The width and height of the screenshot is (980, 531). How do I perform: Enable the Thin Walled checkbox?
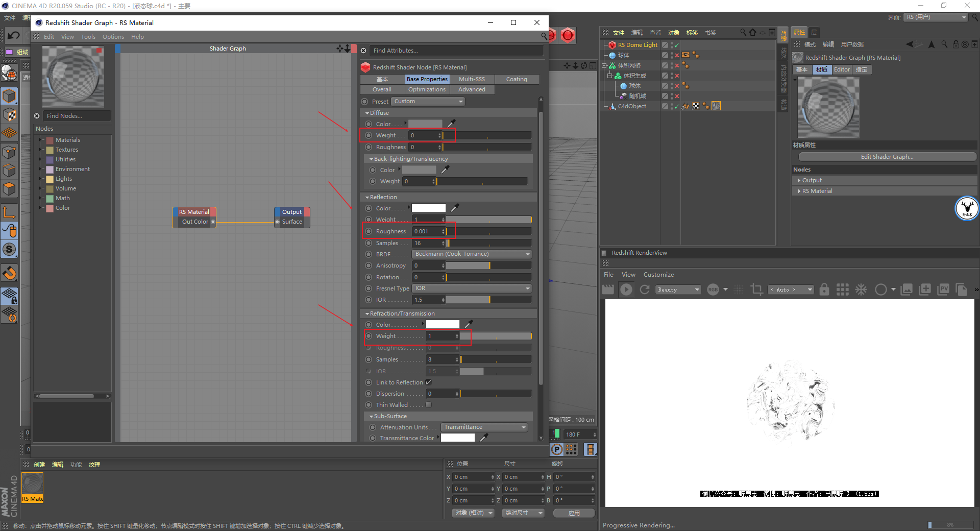point(429,404)
